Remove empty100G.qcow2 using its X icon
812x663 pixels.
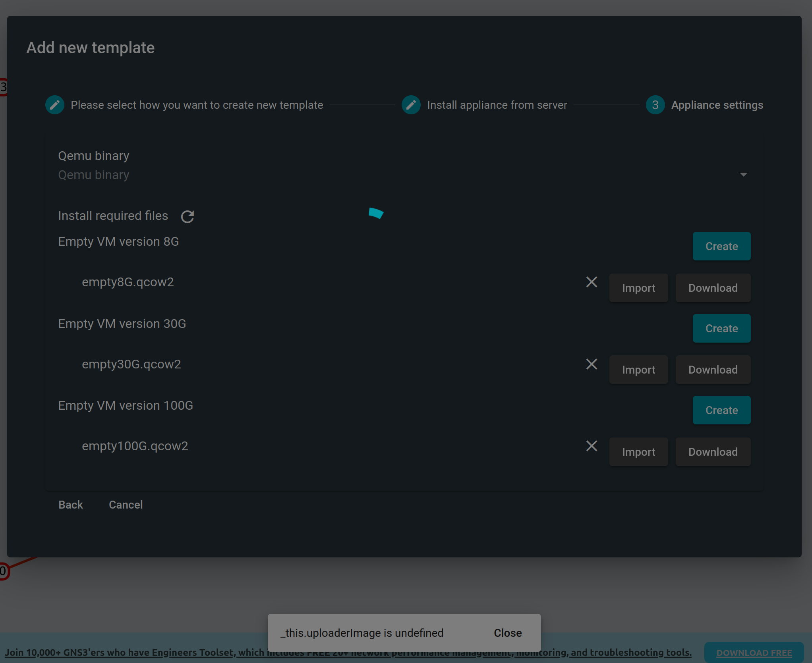(591, 446)
